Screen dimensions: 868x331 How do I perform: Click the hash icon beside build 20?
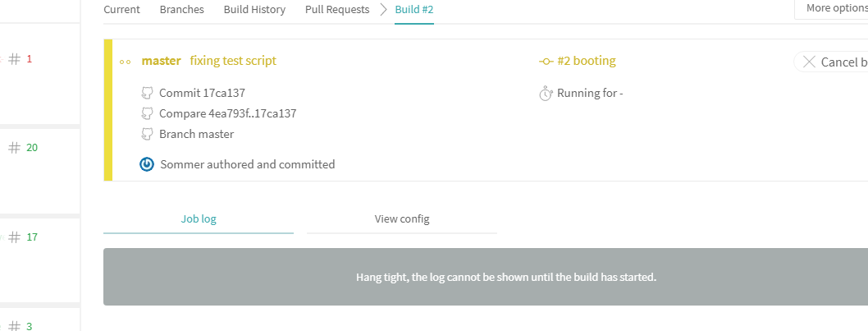tap(14, 148)
